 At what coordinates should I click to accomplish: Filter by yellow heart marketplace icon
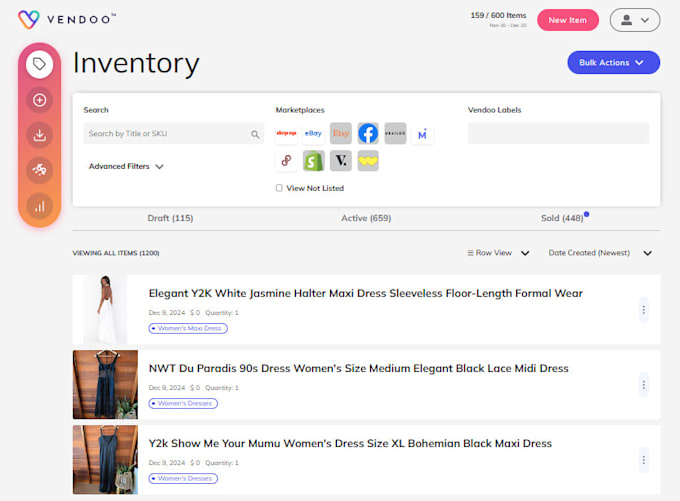point(368,160)
